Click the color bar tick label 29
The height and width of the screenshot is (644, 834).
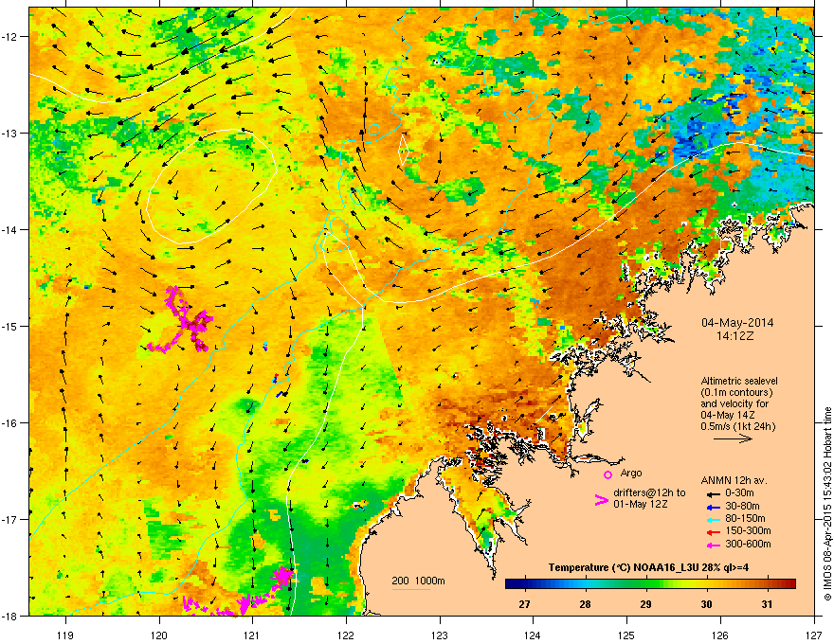[x=645, y=604]
